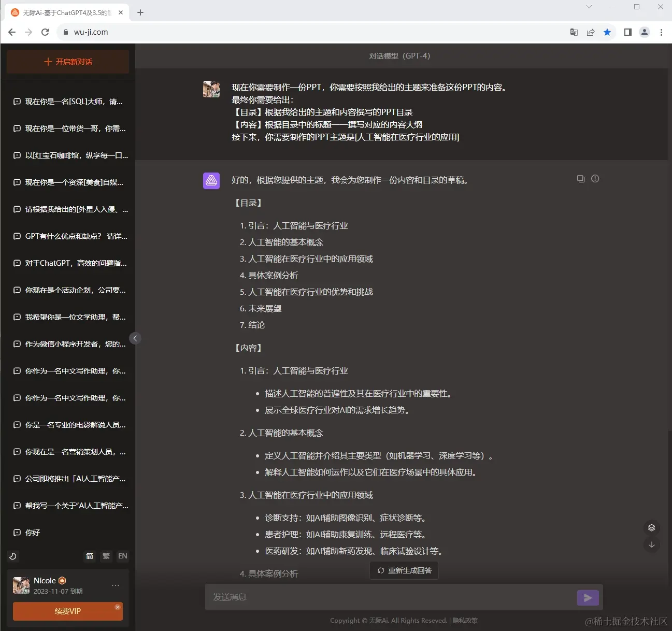Screen dimensions: 672x631
Task: Open the chat 作为微信小程序开发者
Action: pos(68,344)
